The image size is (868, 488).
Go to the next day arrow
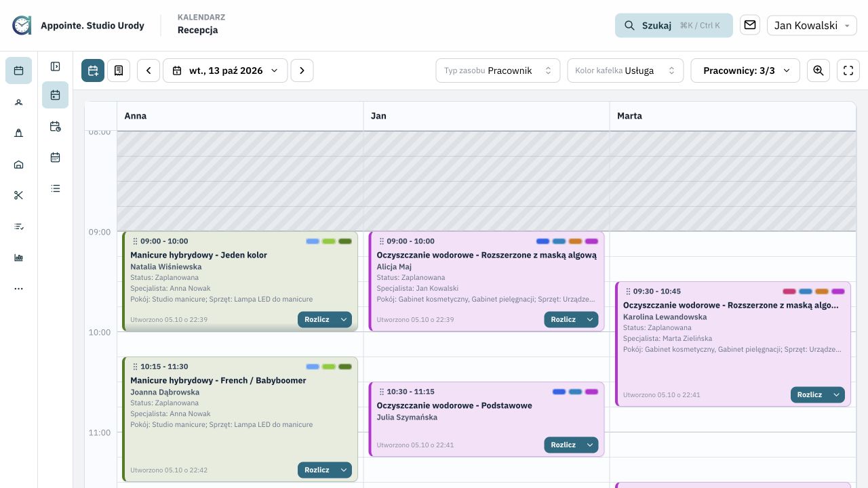click(x=302, y=70)
